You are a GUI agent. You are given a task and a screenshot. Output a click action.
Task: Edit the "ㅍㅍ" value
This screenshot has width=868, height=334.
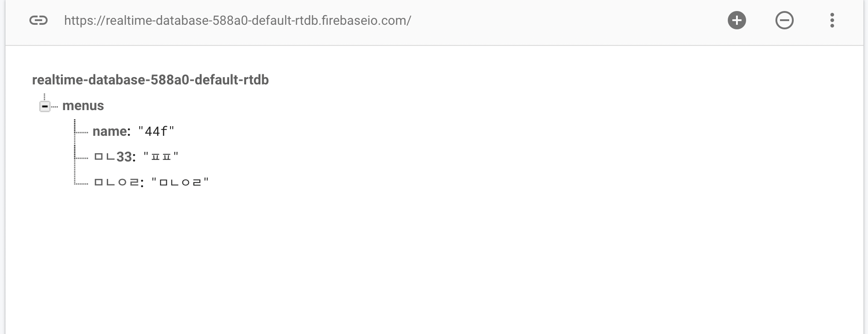[x=161, y=157]
